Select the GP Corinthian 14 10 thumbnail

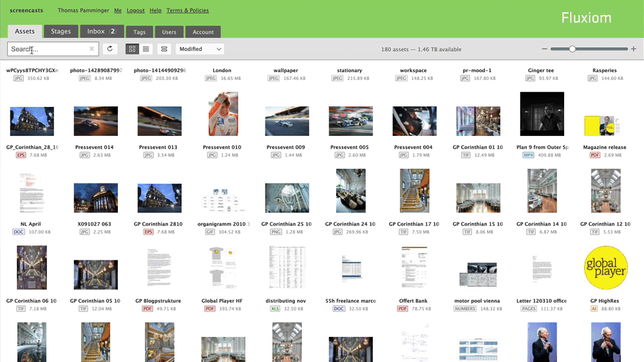[x=542, y=191]
